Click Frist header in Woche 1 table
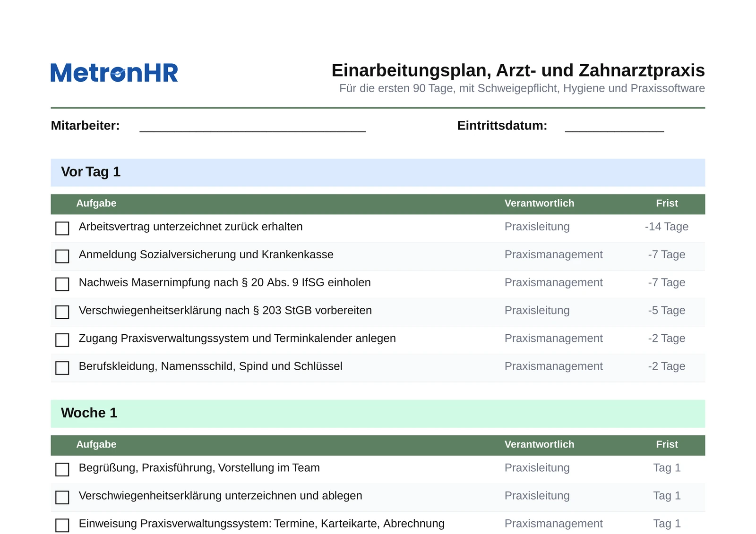756x534 pixels. point(667,445)
